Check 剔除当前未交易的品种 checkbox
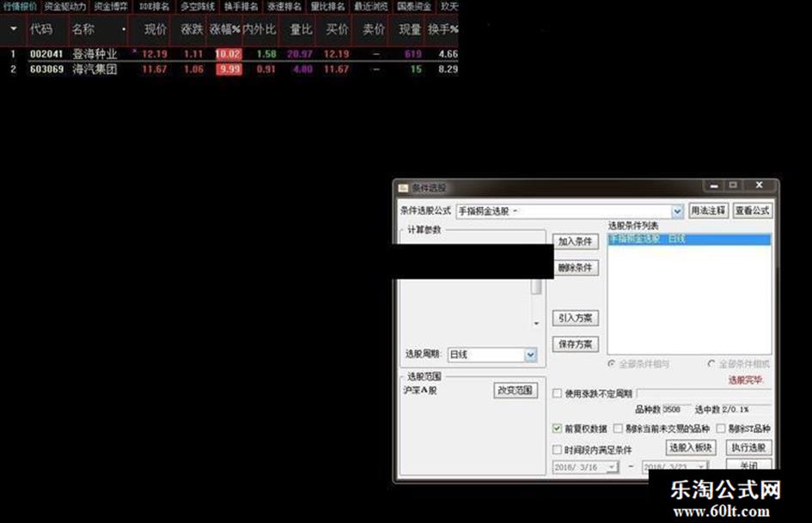Screen dimensions: 812x523 [x=618, y=429]
